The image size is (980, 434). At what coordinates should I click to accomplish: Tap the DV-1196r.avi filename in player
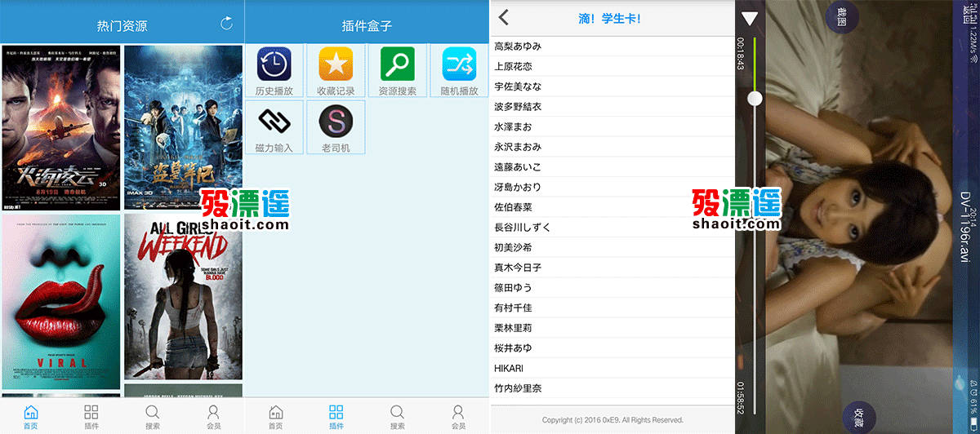(x=964, y=228)
